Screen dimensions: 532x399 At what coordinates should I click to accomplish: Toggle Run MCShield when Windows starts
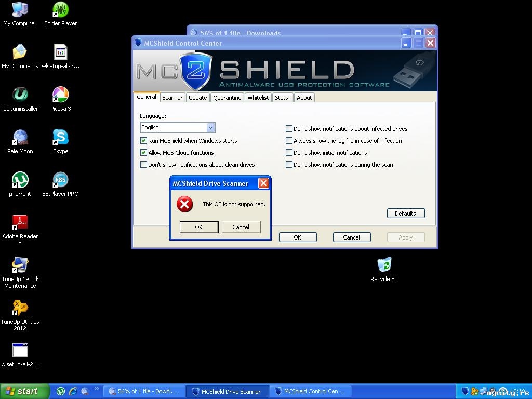tap(143, 140)
